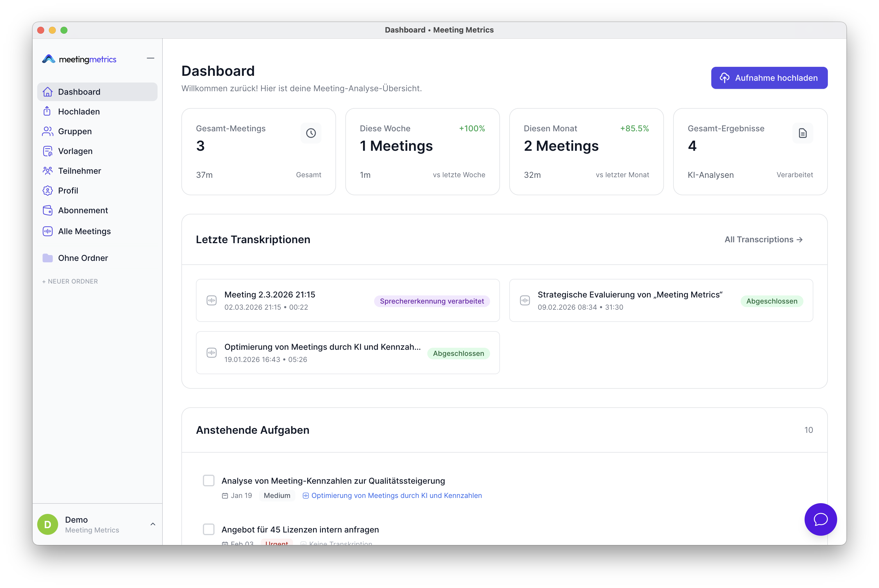The height and width of the screenshot is (588, 879).
Task: Click the Dashboard home icon in sidebar
Action: pyautogui.click(x=48, y=92)
